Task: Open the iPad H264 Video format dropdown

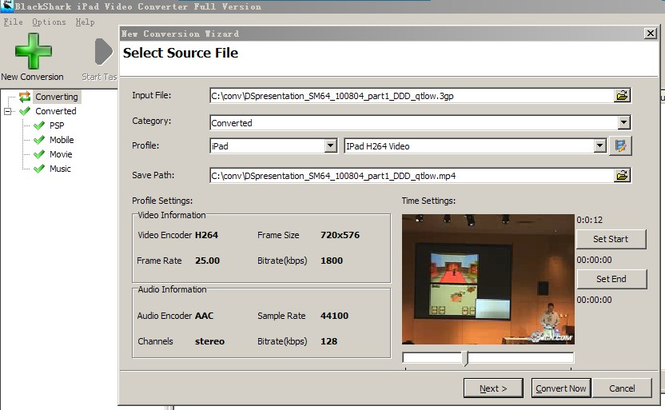Action: 599,146
